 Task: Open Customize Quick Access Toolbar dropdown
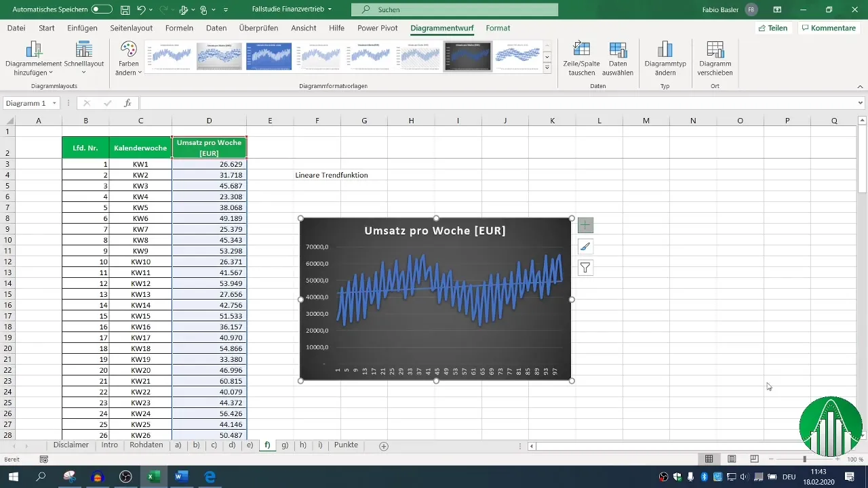(x=226, y=10)
